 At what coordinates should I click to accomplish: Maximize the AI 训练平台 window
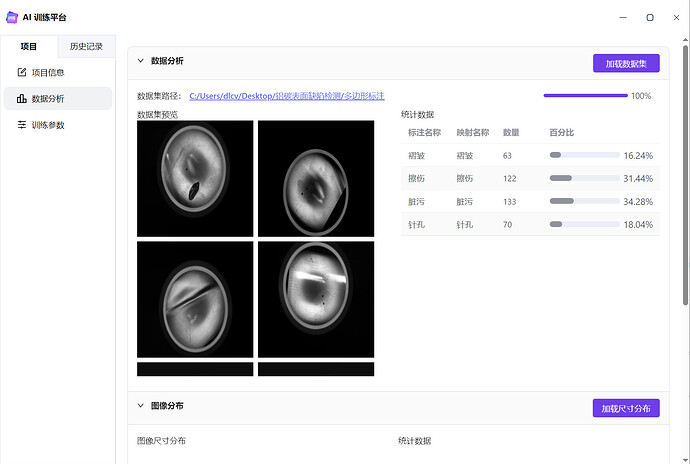(650, 17)
